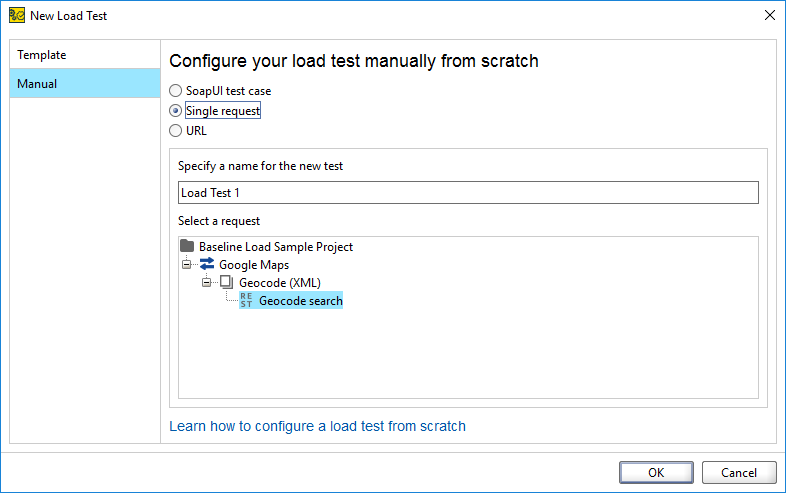This screenshot has height=493, width=786.
Task: Click the Geocode (XML) resource icon
Action: [227, 282]
